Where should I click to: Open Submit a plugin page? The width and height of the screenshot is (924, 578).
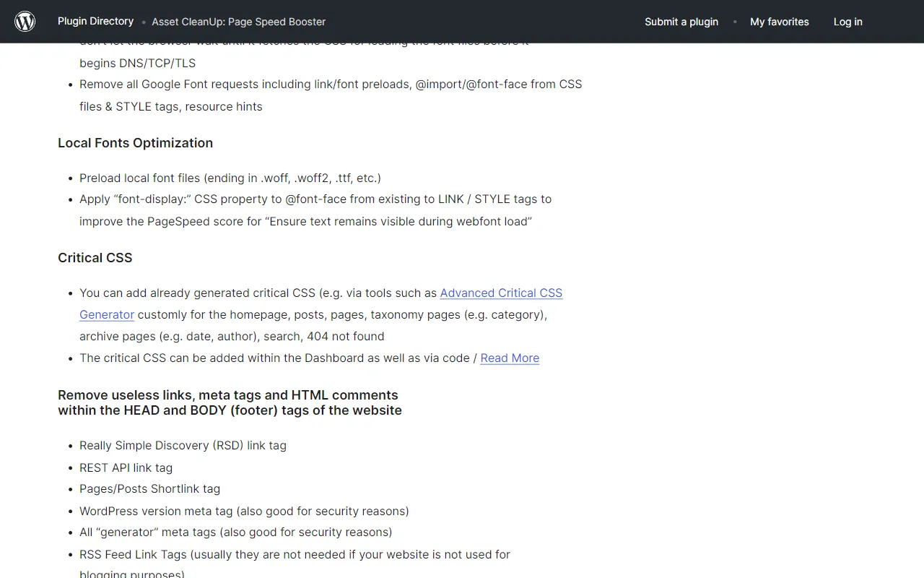(x=681, y=22)
